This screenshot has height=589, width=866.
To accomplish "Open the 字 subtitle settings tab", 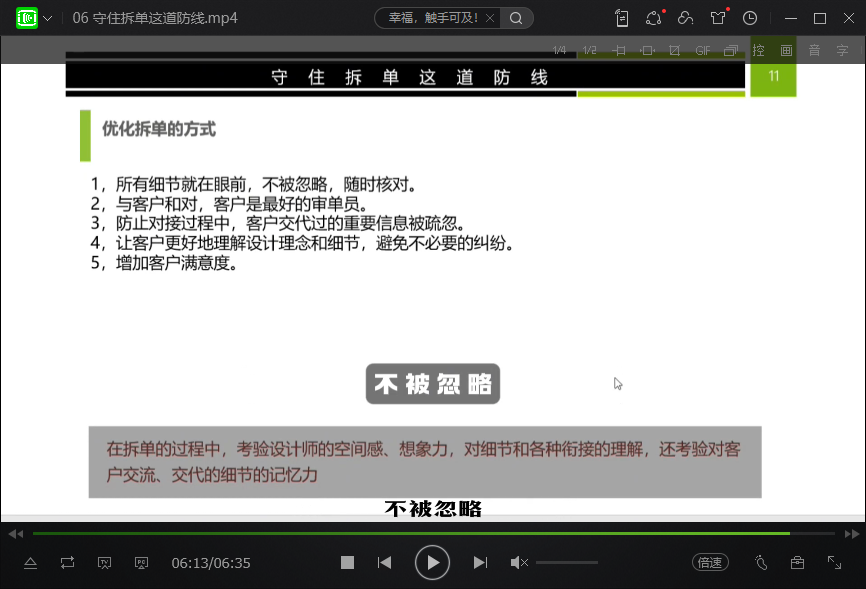I will [x=842, y=50].
